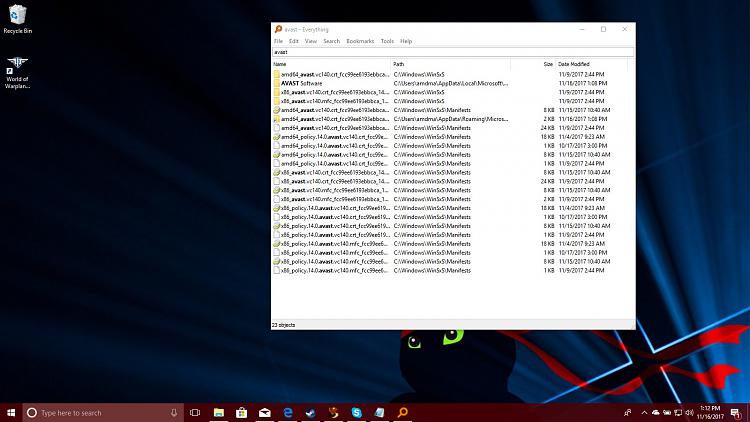750x422 pixels.
Task: Click folder icon of x86_avast.vc140.crt in WinSxS
Action: point(276,92)
